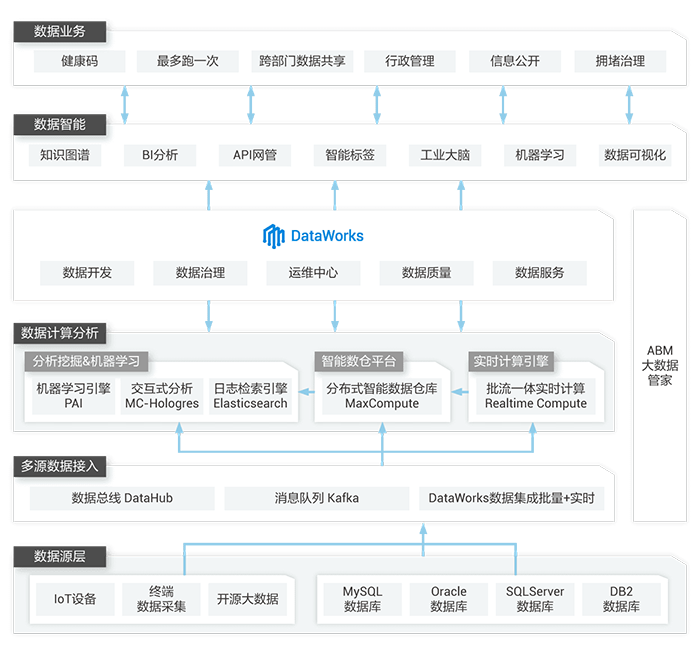Select the 开源大数据 box
Image resolution: width=700 pixels, height=655 pixels.
coord(247,599)
